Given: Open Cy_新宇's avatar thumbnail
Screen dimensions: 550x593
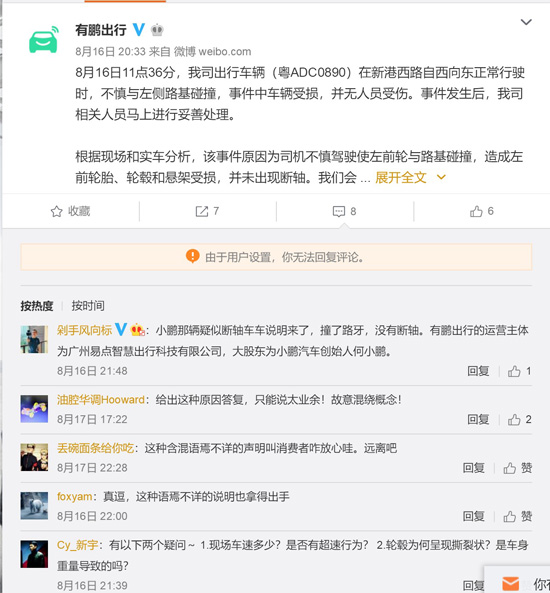Looking at the screenshot, I should (34, 554).
